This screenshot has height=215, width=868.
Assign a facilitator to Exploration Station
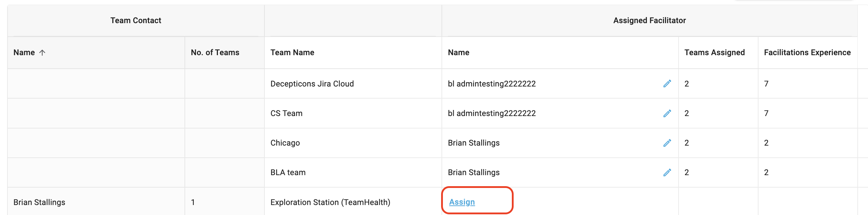click(462, 202)
